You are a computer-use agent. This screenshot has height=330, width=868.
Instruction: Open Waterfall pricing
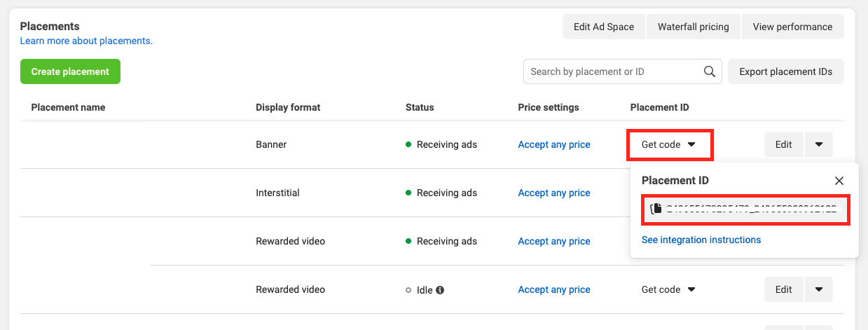[x=693, y=27]
